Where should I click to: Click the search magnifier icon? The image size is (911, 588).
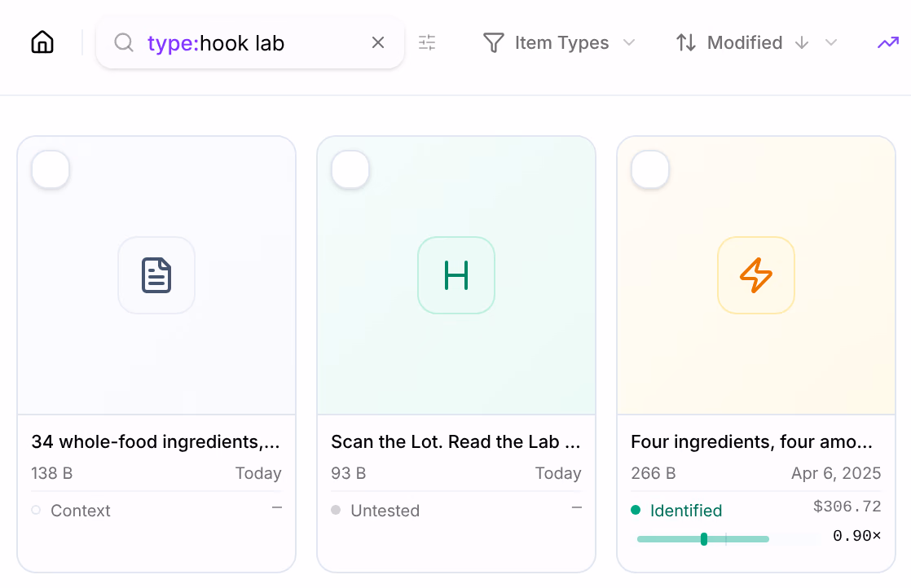(124, 42)
